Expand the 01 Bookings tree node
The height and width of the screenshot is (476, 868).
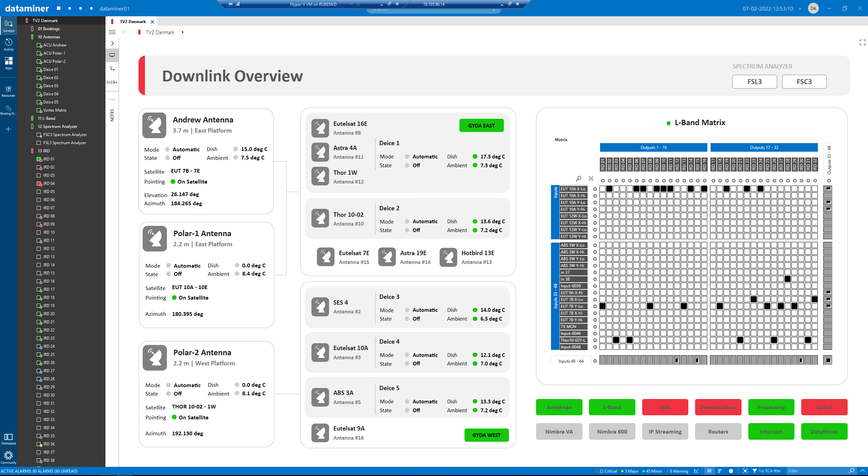tap(32, 28)
